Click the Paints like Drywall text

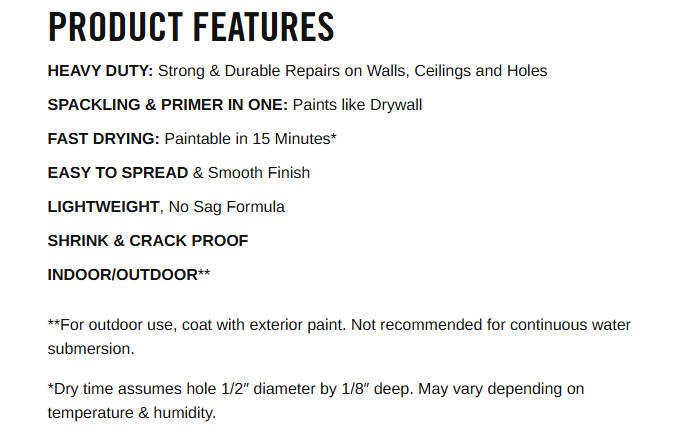[x=358, y=105]
